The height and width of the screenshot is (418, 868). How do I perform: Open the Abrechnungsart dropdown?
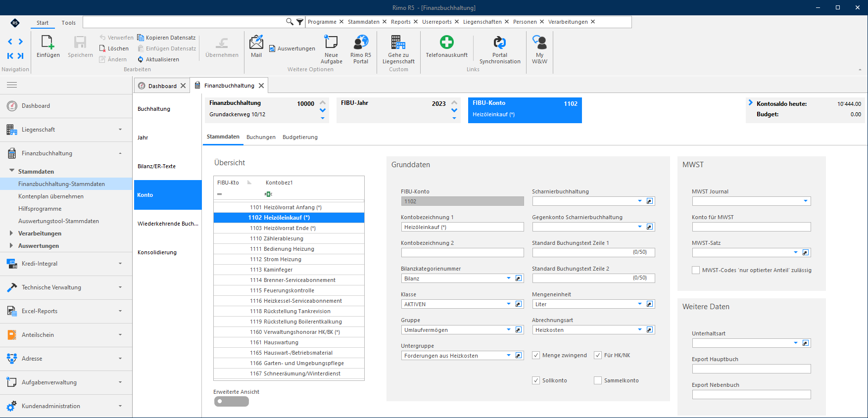pos(639,330)
